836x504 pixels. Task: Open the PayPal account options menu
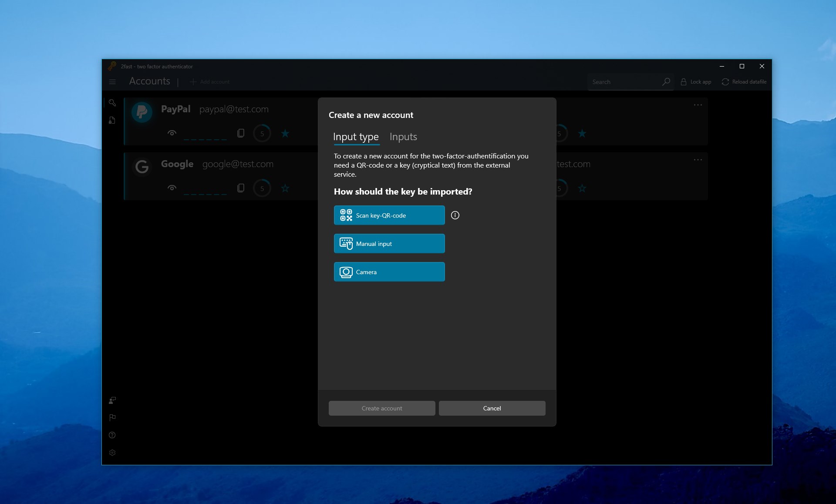point(698,104)
